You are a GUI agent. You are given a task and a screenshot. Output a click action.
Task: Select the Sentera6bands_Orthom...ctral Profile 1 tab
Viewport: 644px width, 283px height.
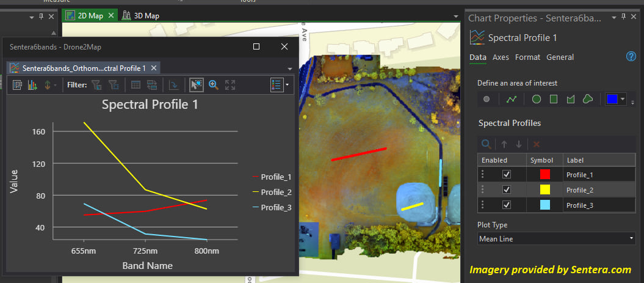pos(84,68)
